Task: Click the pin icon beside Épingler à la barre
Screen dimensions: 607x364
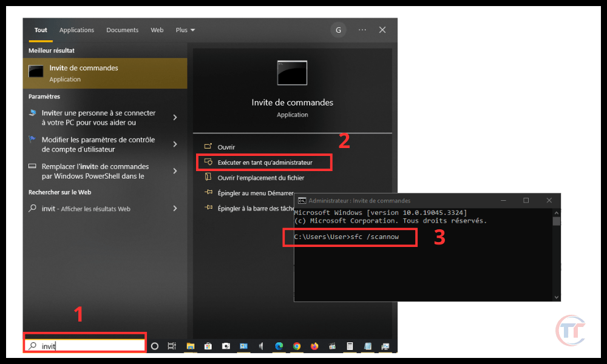Action: point(208,207)
